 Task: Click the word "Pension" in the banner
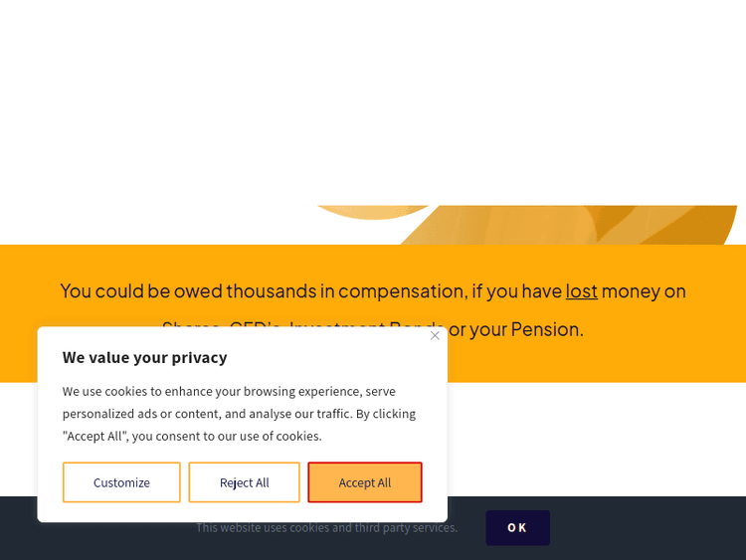click(x=545, y=329)
